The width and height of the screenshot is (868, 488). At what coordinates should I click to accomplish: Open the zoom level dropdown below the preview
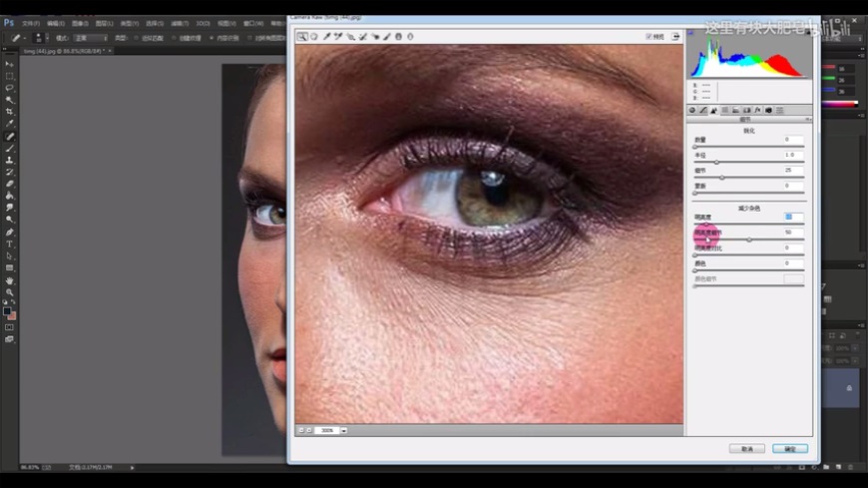tap(343, 430)
